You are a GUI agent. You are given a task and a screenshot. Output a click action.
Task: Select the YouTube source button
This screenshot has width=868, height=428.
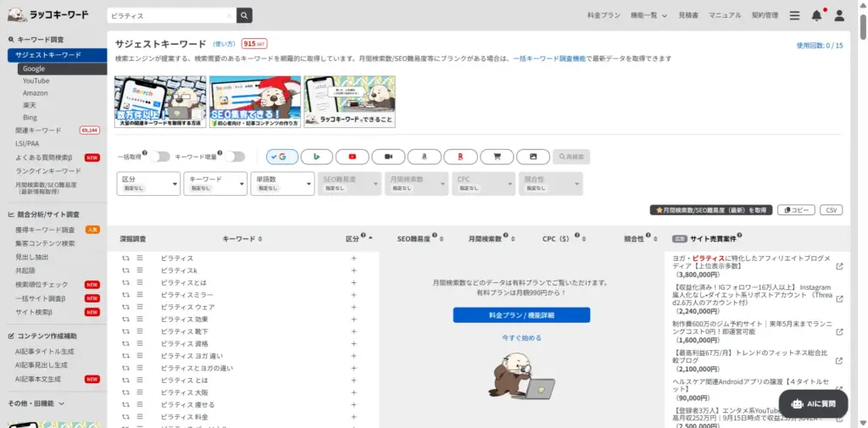[x=352, y=157]
